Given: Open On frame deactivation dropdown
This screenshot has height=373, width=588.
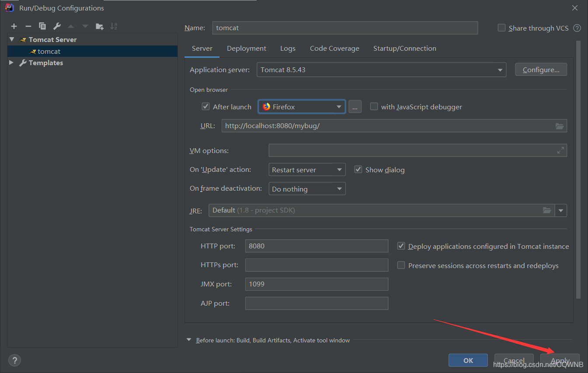Looking at the screenshot, I should [x=307, y=189].
